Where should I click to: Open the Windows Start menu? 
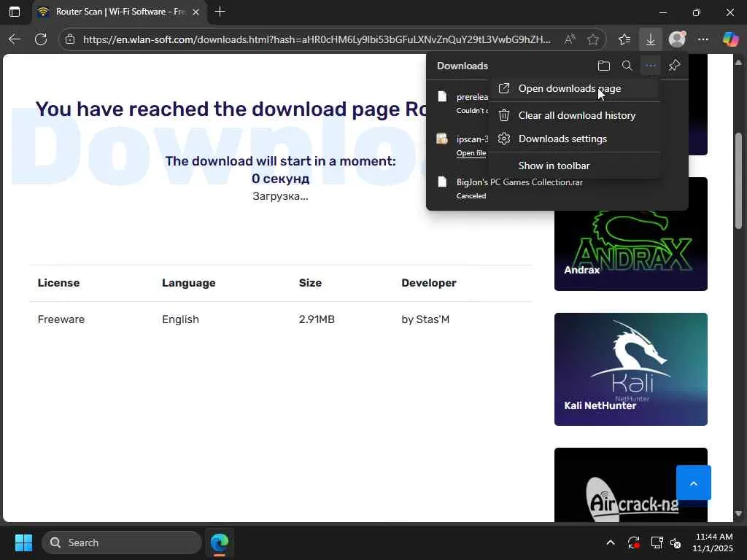click(23, 542)
